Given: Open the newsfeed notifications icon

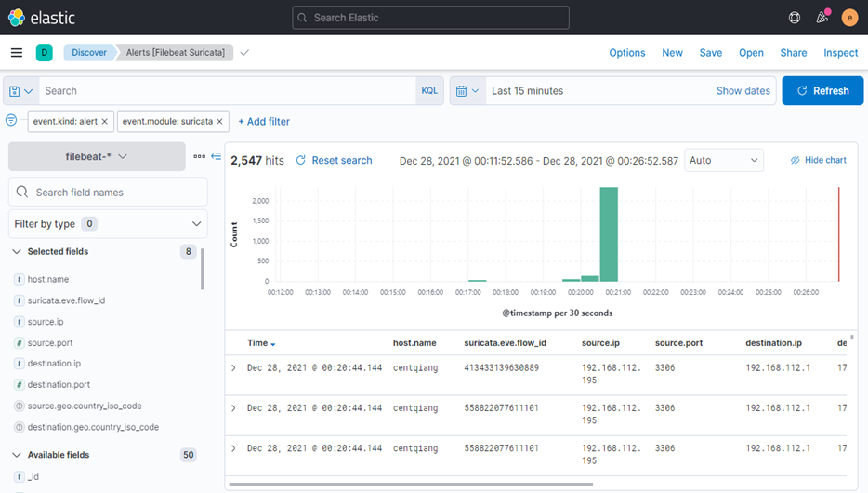Looking at the screenshot, I should pyautogui.click(x=822, y=18).
